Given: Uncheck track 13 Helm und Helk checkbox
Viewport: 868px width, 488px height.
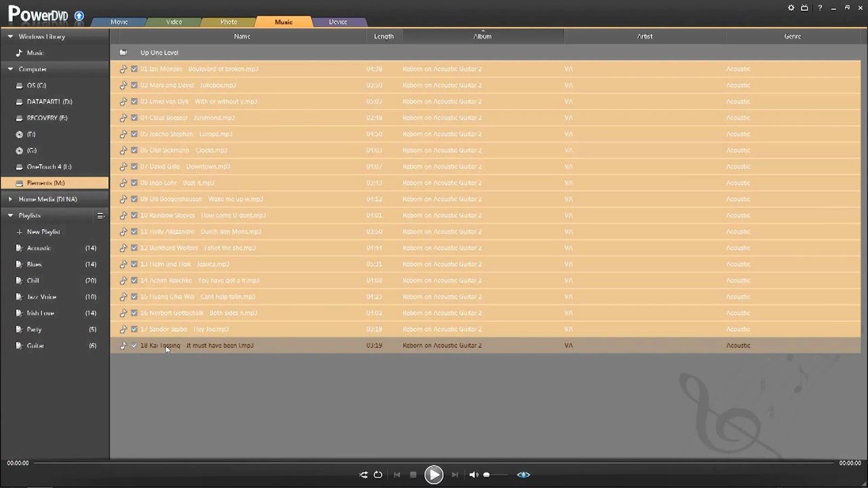Looking at the screenshot, I should click(x=134, y=264).
